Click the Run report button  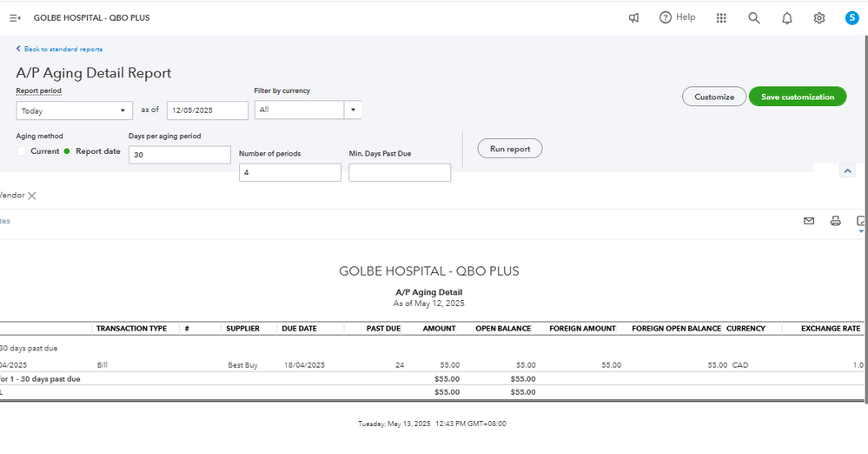pos(510,149)
